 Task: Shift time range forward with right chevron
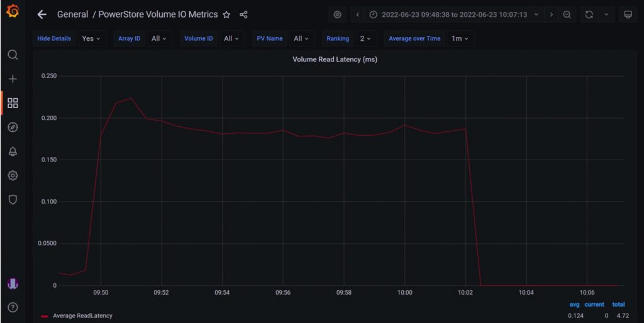tap(551, 15)
